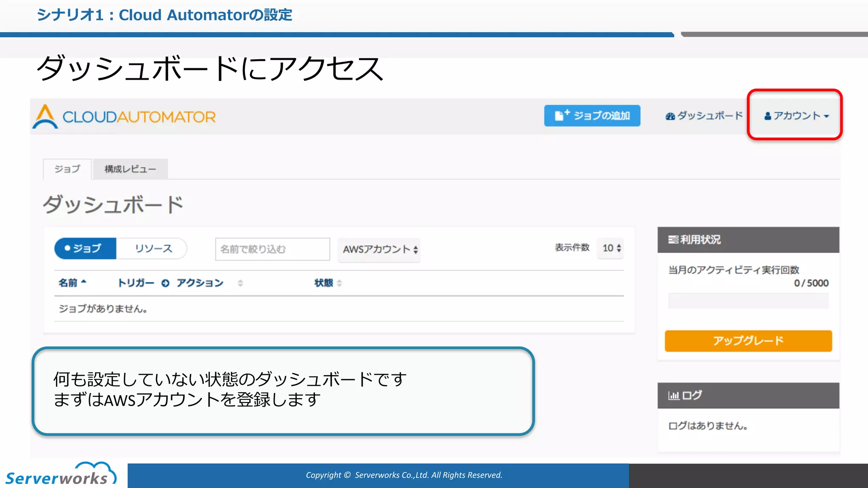Click the ジョブの追加 button
Screen dimensions: 868x488
(x=592, y=116)
